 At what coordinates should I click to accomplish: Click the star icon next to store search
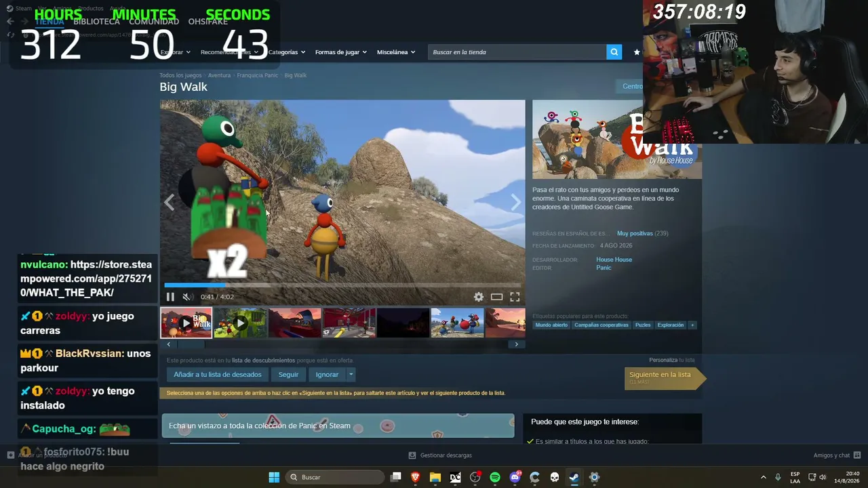[x=636, y=52]
